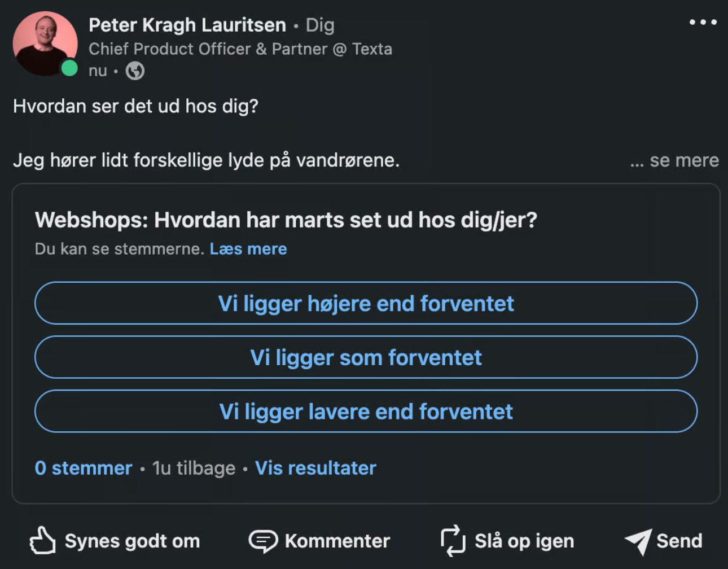Open Peter Kragh Lauritsen's profile photo
Image resolution: width=728 pixels, height=569 pixels.
(x=44, y=43)
